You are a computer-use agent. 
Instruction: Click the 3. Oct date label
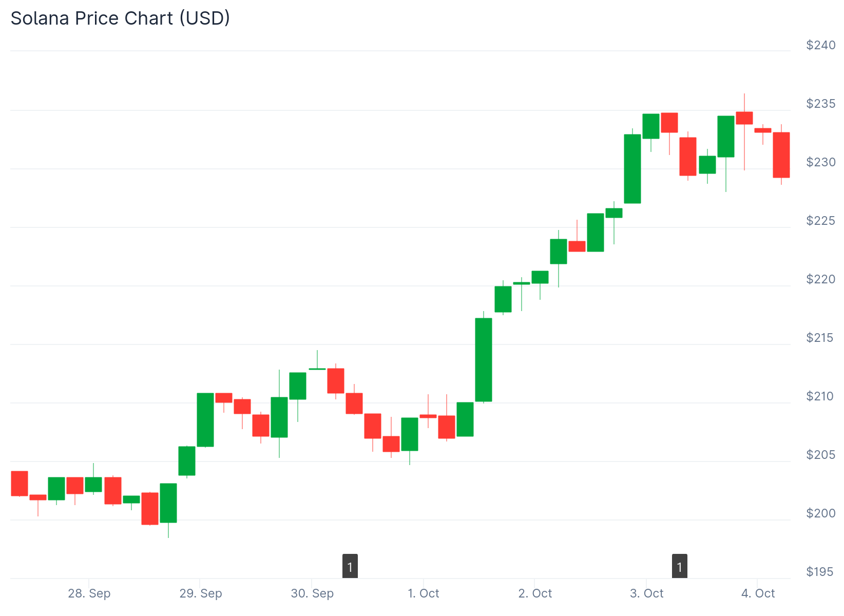pos(646,593)
